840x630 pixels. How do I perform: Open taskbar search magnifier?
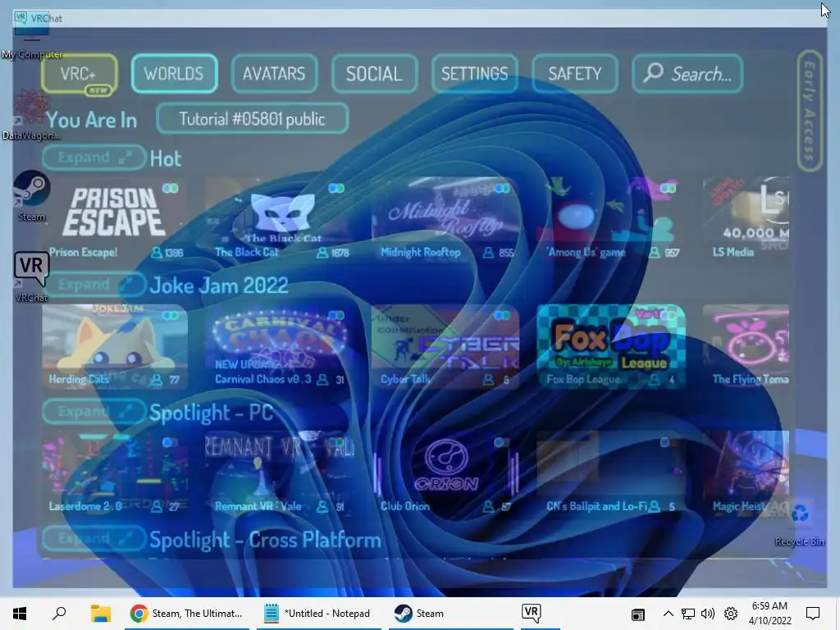(x=59, y=614)
